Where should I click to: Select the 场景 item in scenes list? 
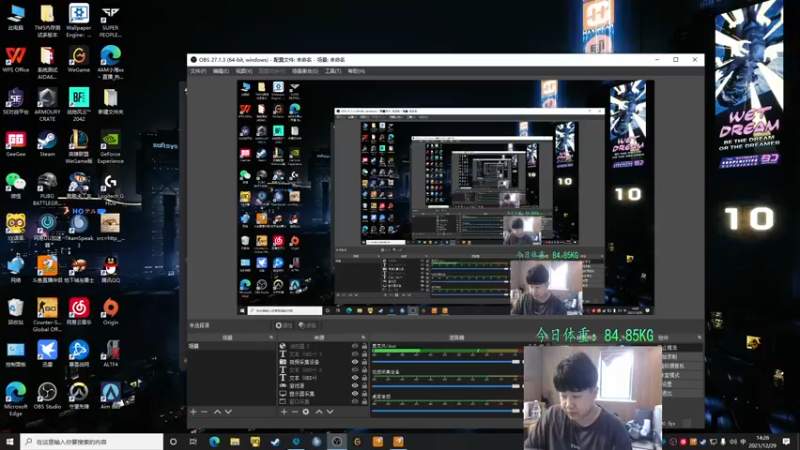pyautogui.click(x=232, y=346)
